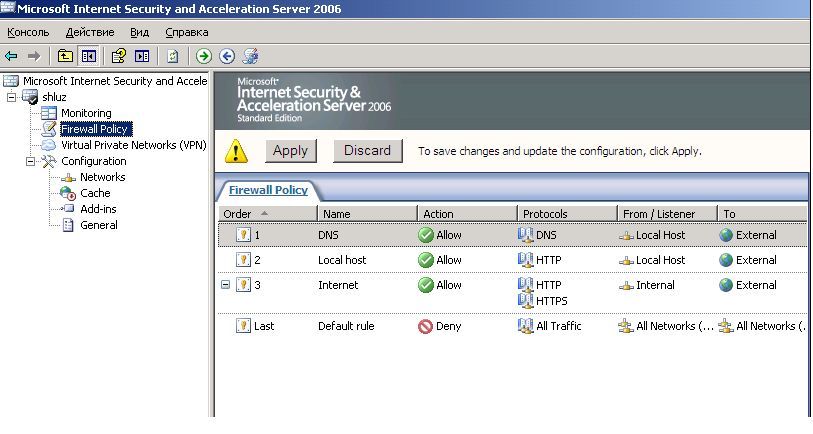The height and width of the screenshot is (434, 813).
Task: Click the Back arrow in toolbar
Action: (11, 56)
